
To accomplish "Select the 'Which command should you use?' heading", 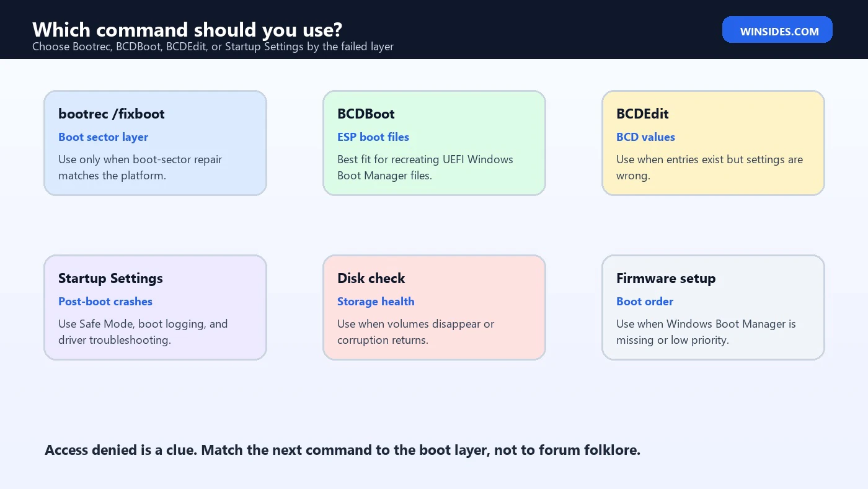I will [x=187, y=30].
